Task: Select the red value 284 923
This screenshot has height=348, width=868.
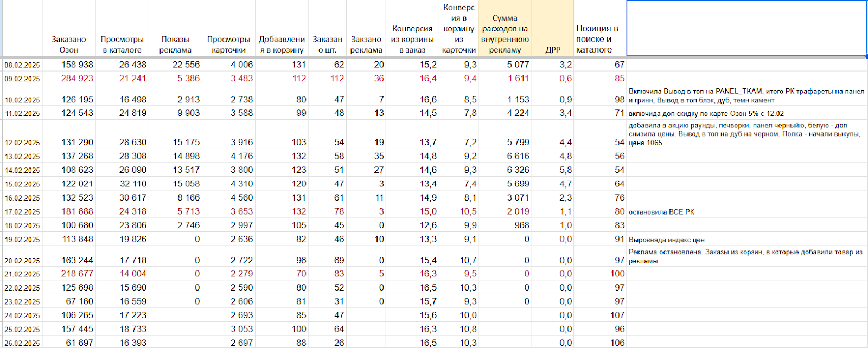Action: (x=76, y=79)
